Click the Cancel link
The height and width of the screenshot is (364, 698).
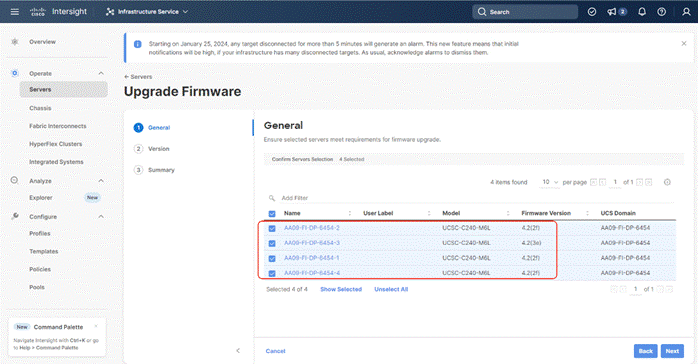(276, 351)
